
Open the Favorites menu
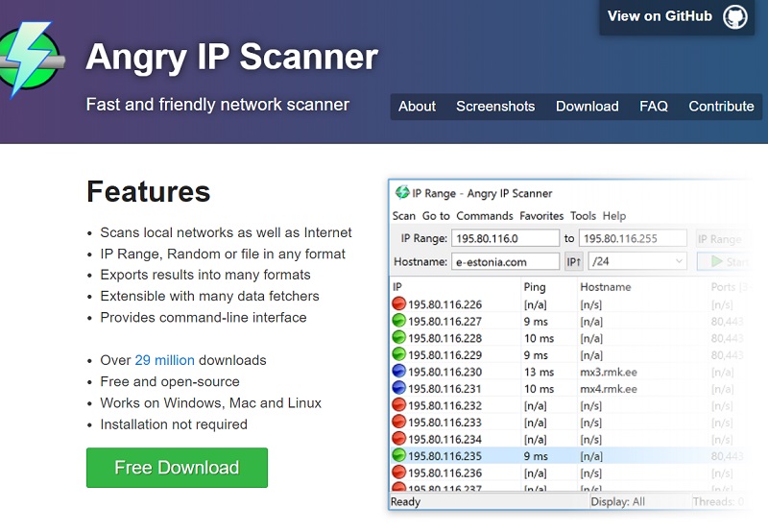541,216
